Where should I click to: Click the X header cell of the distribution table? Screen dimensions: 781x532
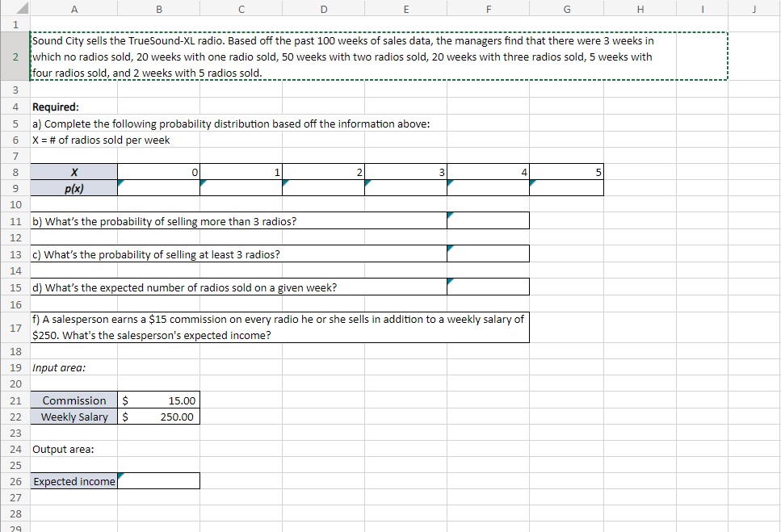click(x=73, y=171)
